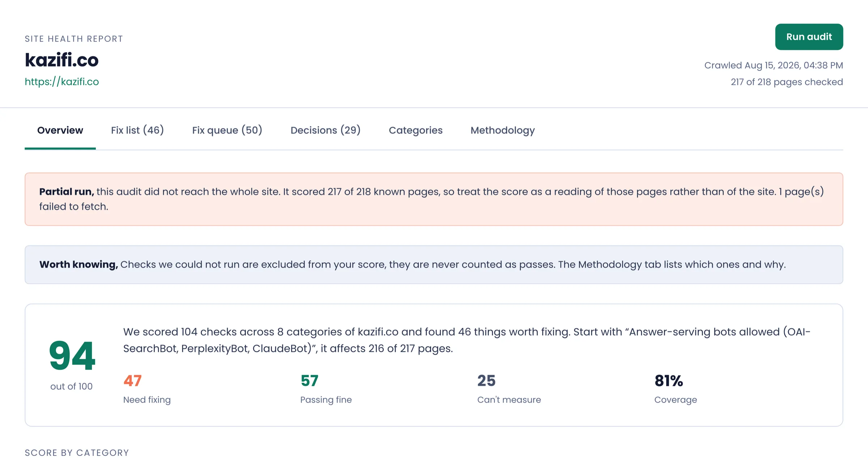Open the Categories tab
868x458 pixels.
click(x=416, y=130)
